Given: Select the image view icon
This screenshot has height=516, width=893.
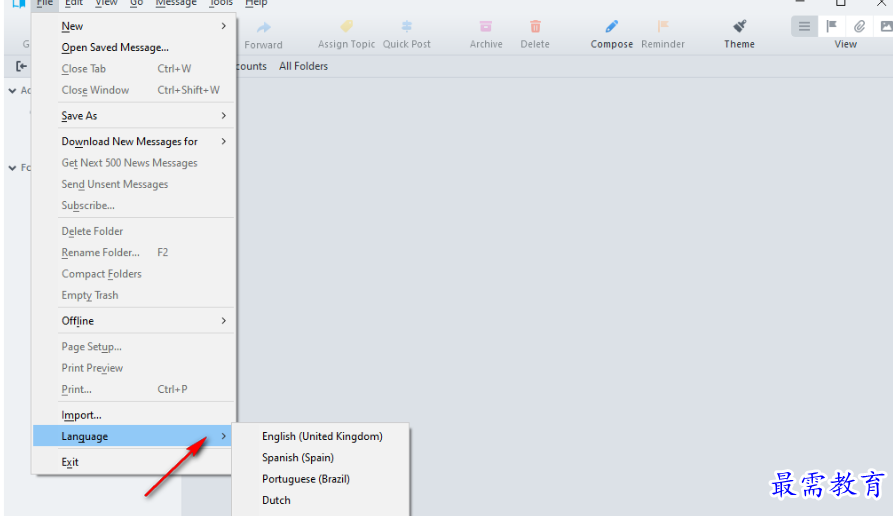Looking at the screenshot, I should (x=886, y=26).
